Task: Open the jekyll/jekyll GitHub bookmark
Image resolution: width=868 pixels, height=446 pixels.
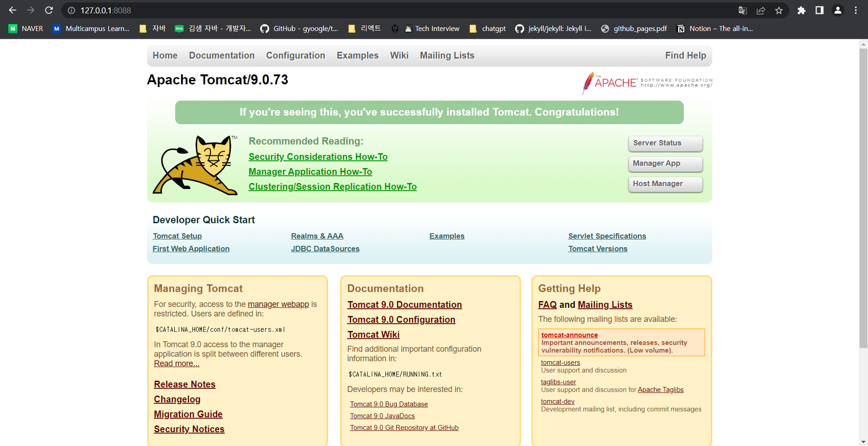Action: pos(553,29)
